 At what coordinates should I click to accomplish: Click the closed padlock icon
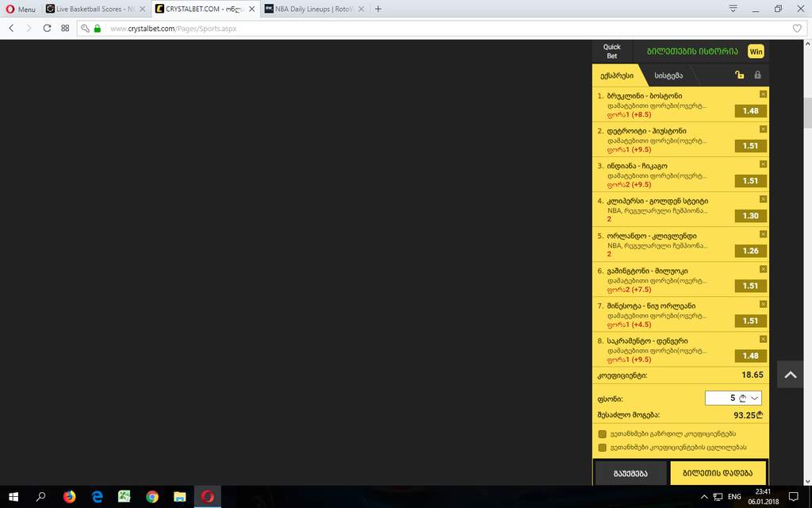[757, 75]
